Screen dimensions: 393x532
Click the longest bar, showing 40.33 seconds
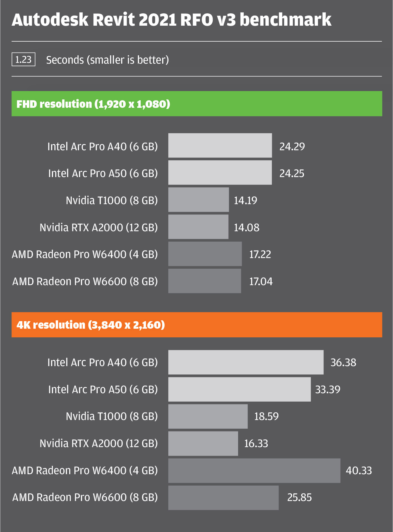click(x=254, y=471)
